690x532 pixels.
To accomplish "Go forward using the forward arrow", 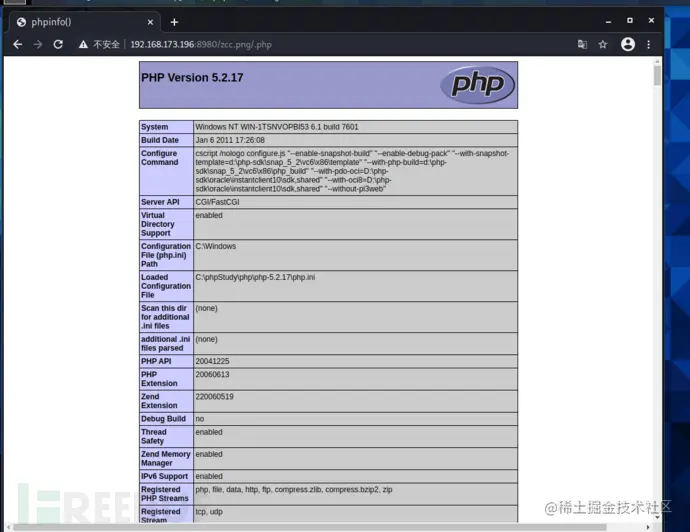I will tap(38, 44).
